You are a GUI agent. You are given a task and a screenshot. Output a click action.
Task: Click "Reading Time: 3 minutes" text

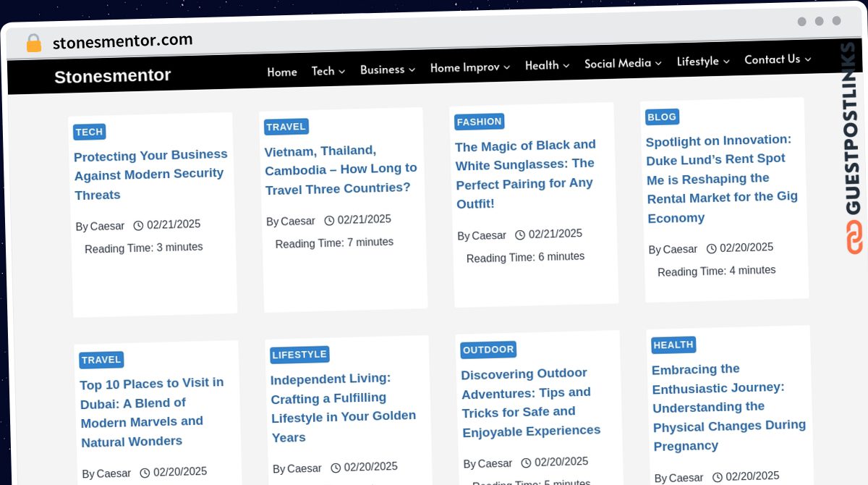pyautogui.click(x=144, y=248)
